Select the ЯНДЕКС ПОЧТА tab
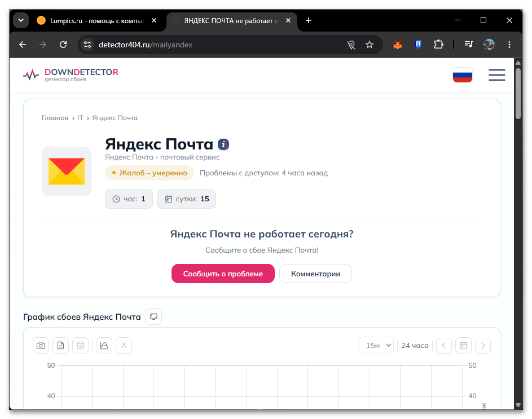 [x=231, y=21]
